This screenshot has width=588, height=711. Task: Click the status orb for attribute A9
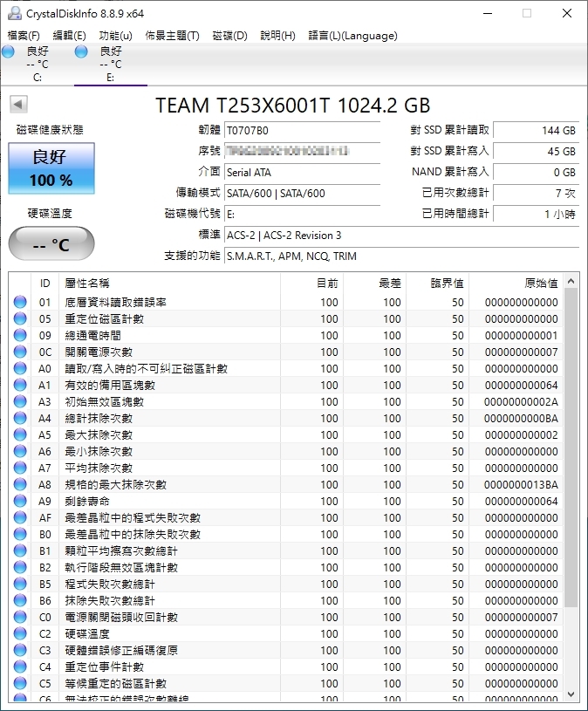tap(20, 501)
